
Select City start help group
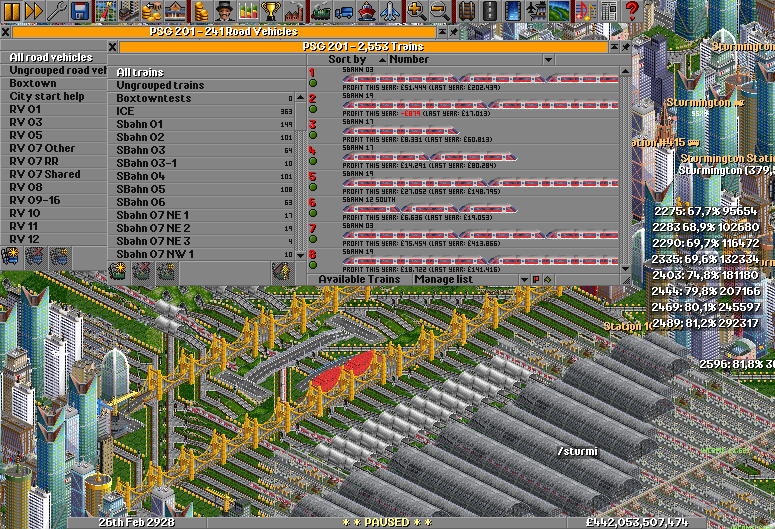[x=53, y=96]
